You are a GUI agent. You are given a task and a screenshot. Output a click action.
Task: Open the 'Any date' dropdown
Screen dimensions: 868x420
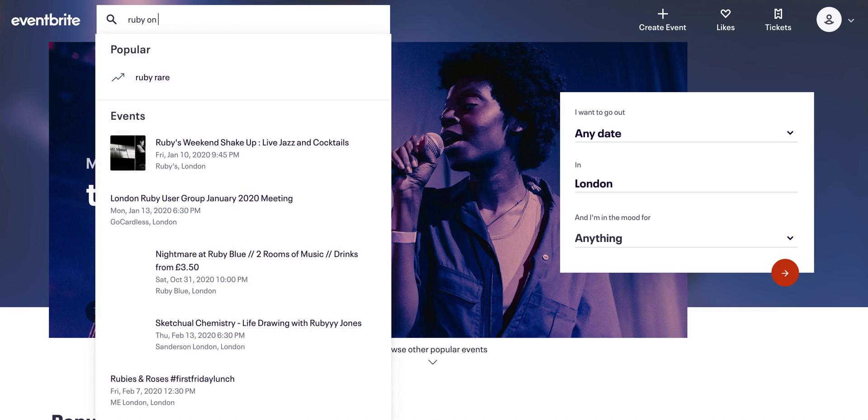point(686,133)
